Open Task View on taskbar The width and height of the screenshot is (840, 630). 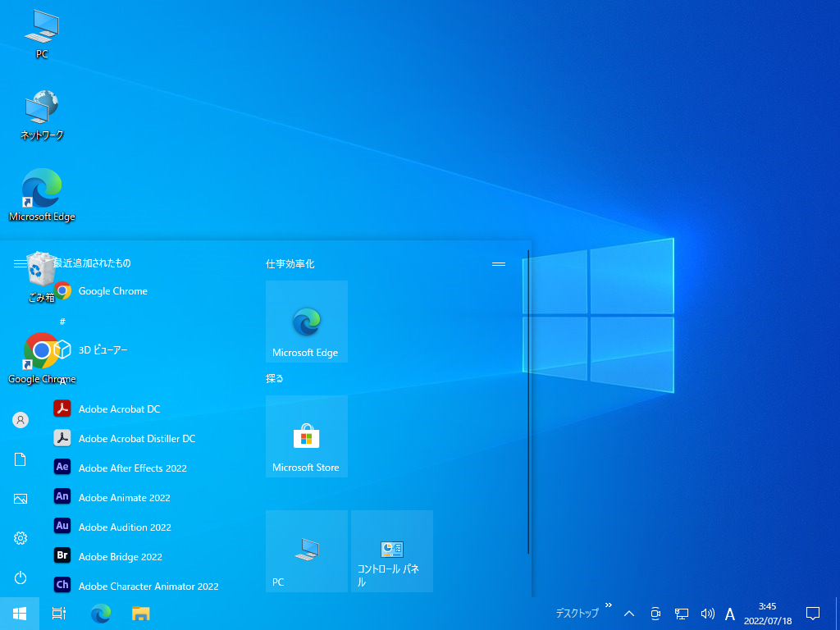[59, 614]
